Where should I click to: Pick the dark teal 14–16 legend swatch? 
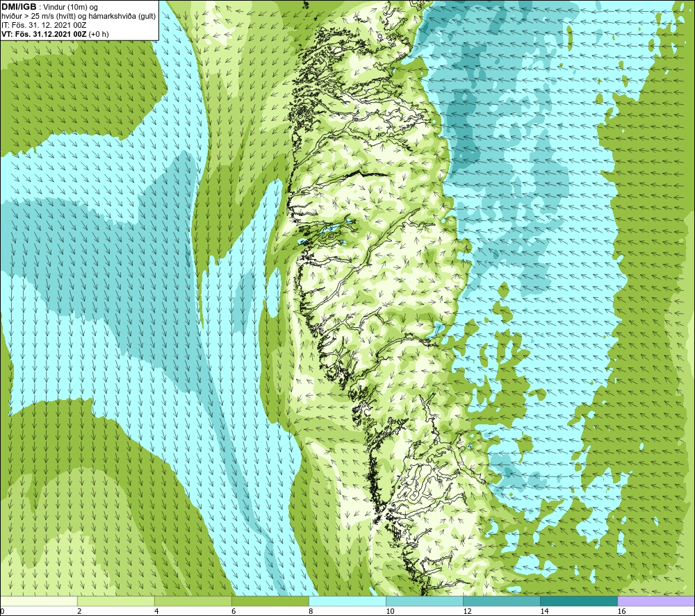[x=578, y=601]
